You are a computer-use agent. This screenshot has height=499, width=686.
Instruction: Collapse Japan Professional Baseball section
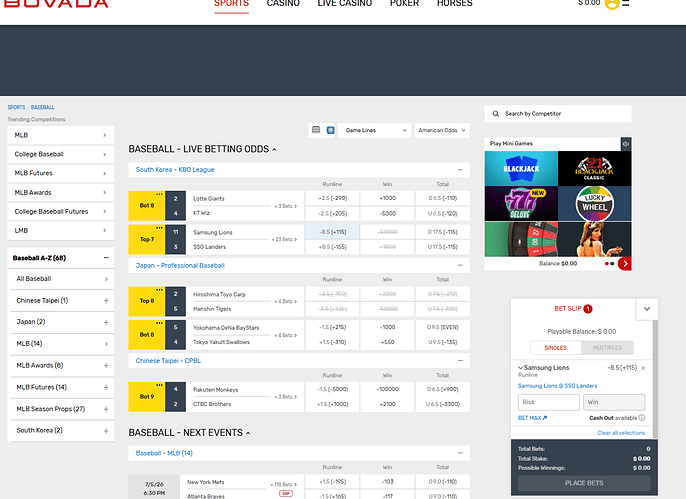[460, 265]
